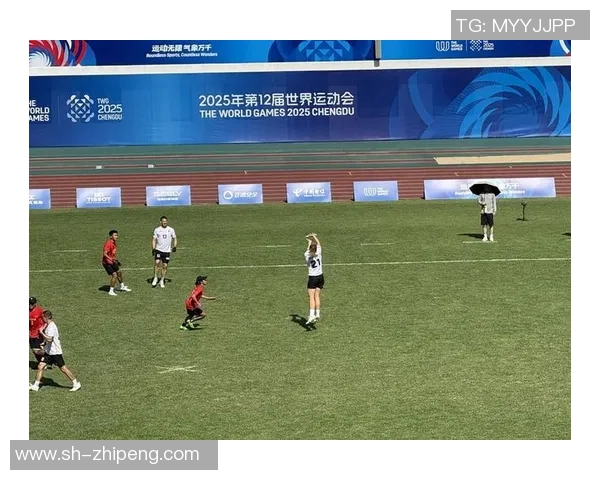Click The World Games 2025 Chengdu banner text
This screenshot has height=480, width=600.
click(x=277, y=113)
